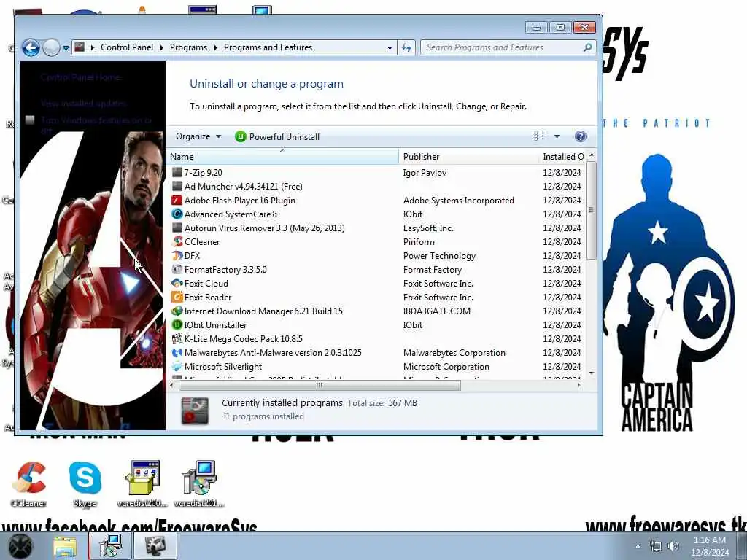747x560 pixels.
Task: Open the view options dropdown arrow
Action: (x=557, y=136)
